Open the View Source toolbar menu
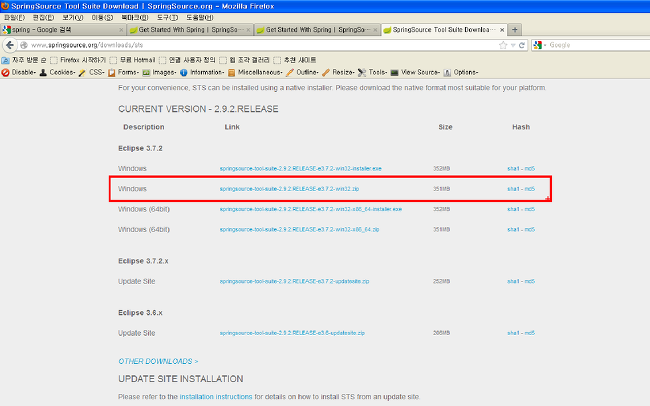650x406 pixels. pyautogui.click(x=415, y=72)
